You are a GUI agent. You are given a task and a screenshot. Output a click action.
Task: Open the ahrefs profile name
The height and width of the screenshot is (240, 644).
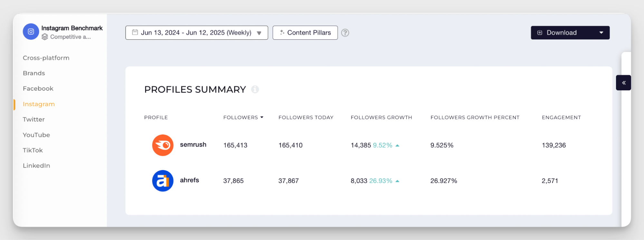(x=189, y=180)
